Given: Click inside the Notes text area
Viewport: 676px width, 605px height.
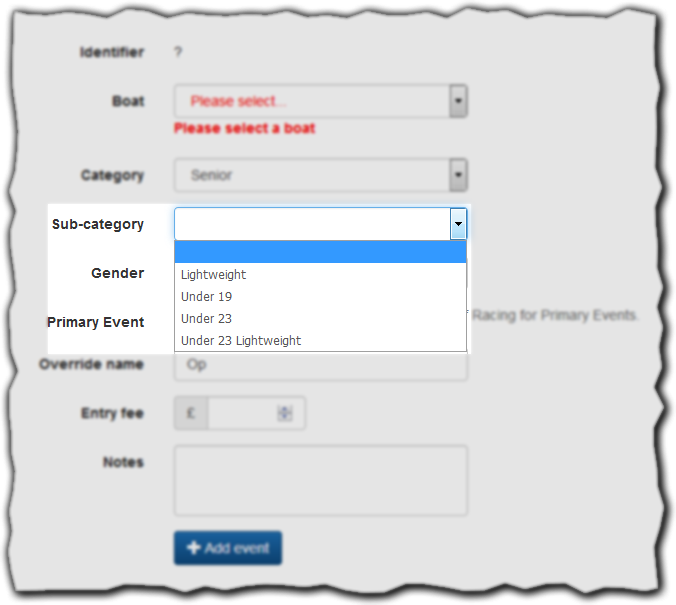Looking at the screenshot, I should pyautogui.click(x=320, y=480).
